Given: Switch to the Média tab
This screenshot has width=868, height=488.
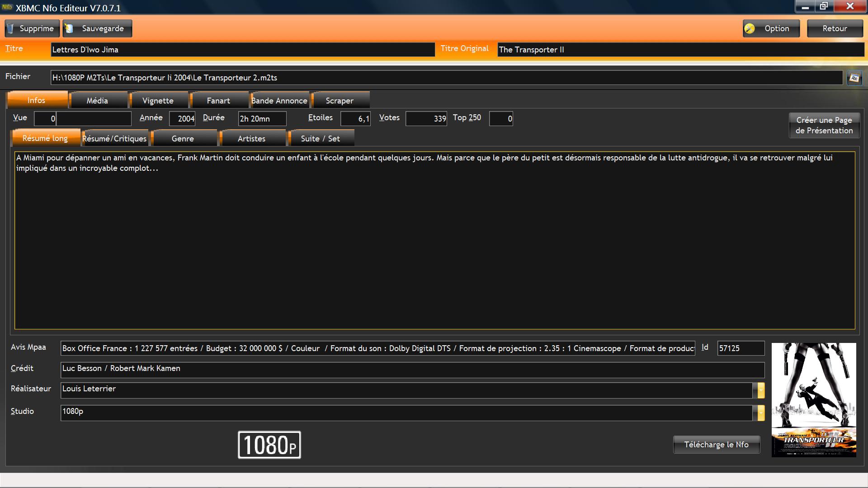Looking at the screenshot, I should (x=97, y=101).
